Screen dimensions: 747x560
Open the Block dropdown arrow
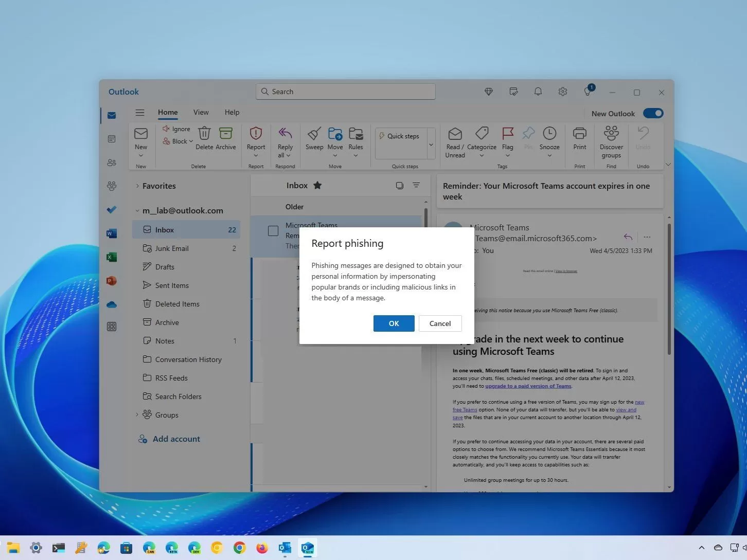pyautogui.click(x=191, y=141)
